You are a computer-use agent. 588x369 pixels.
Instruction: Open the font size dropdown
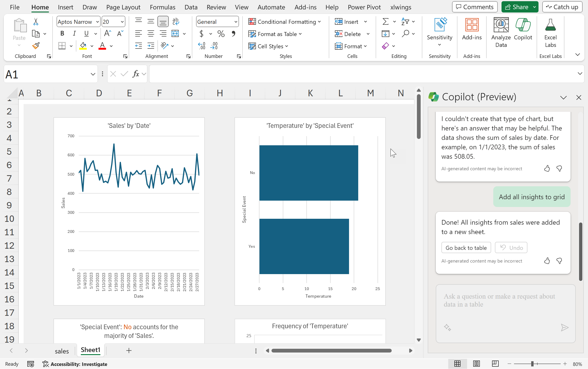tap(122, 22)
